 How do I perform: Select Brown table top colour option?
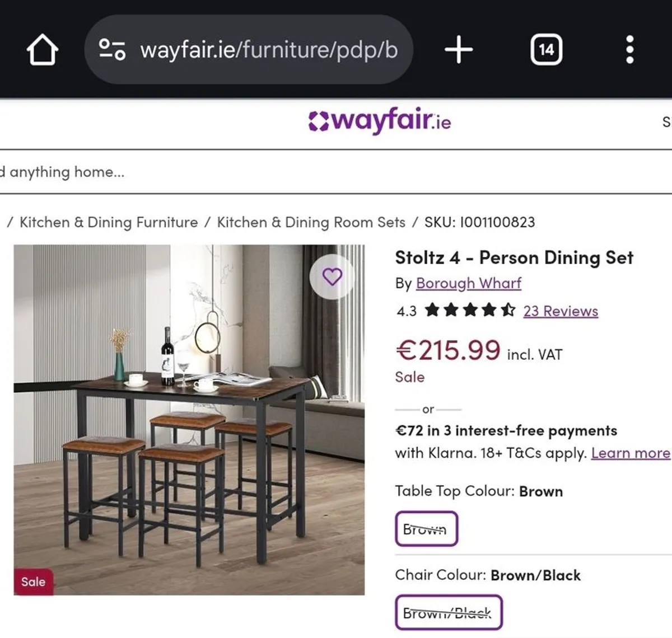(426, 529)
